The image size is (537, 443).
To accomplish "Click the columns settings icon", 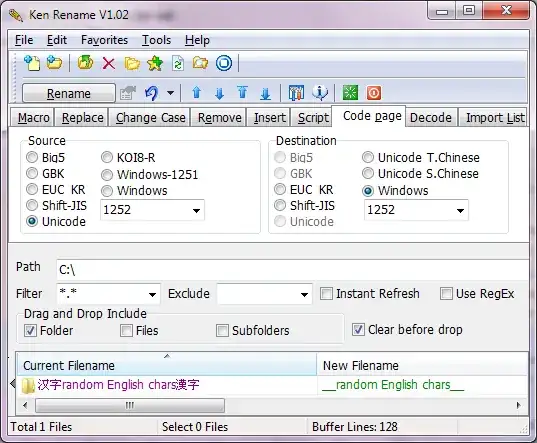I will pyautogui.click(x=296, y=93).
